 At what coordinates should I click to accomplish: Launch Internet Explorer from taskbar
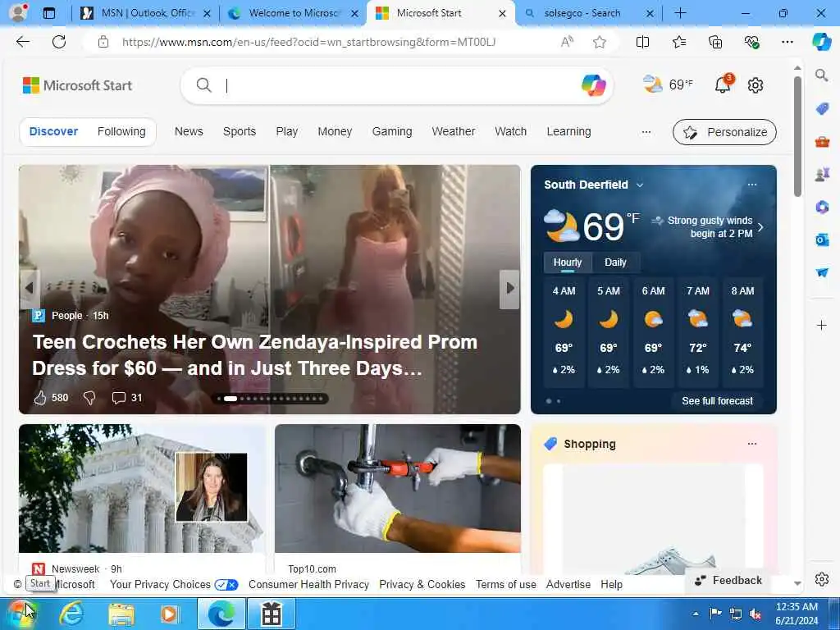[x=71, y=614]
